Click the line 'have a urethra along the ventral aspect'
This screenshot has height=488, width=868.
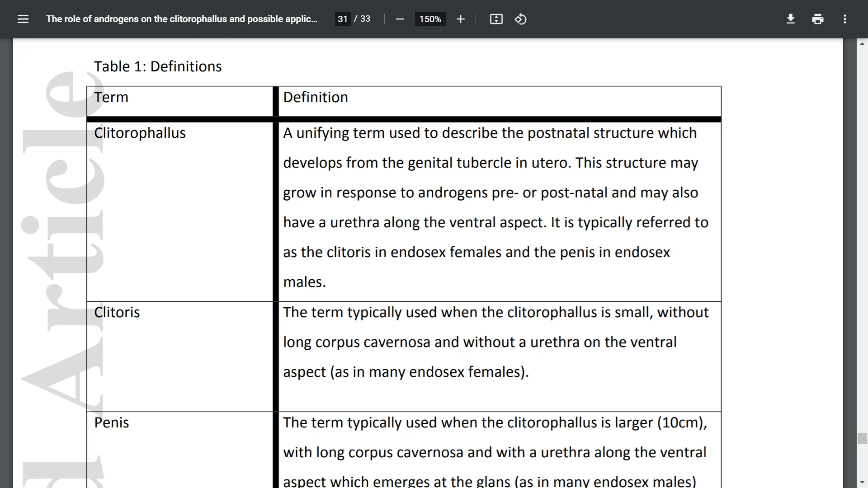(496, 222)
